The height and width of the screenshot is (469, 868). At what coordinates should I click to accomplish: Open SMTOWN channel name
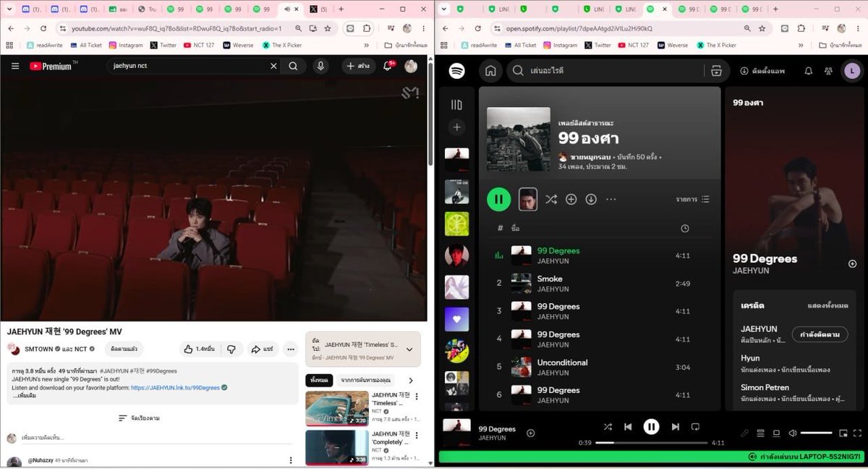pos(40,349)
